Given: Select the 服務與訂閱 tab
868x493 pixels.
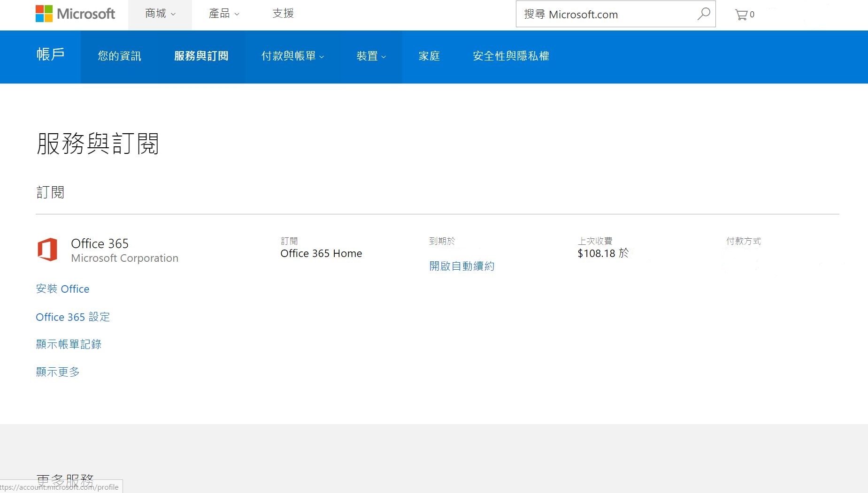Looking at the screenshot, I should 201,56.
